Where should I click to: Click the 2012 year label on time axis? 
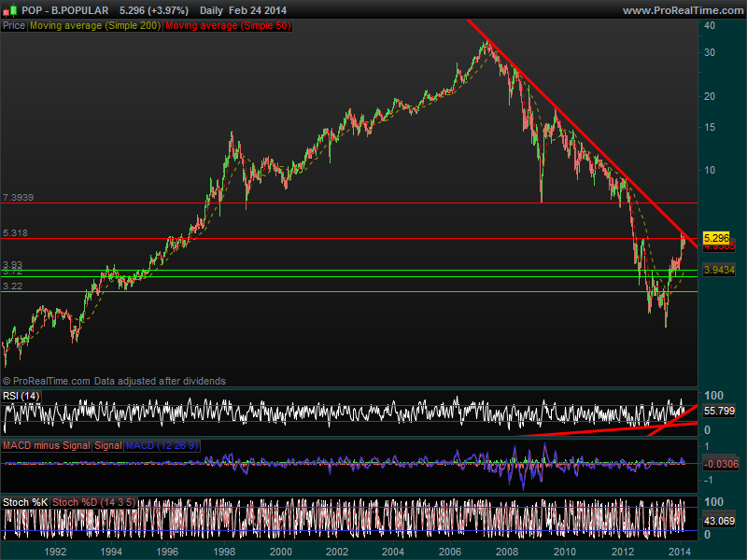coord(623,552)
